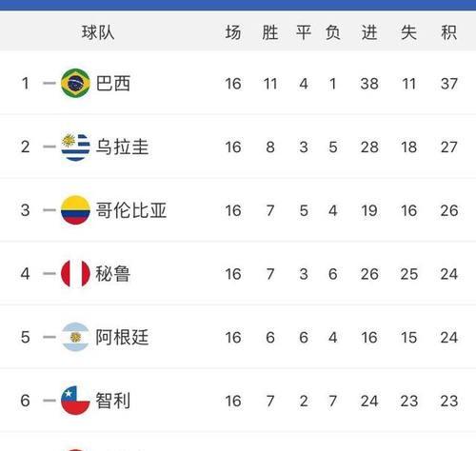Click the 进 goals-for column header
476x451 pixels.
tap(369, 32)
